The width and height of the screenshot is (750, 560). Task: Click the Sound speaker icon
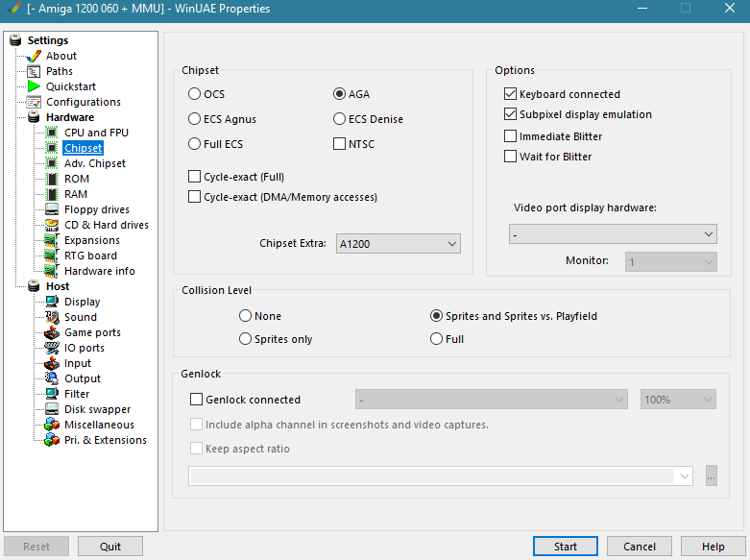click(52, 317)
